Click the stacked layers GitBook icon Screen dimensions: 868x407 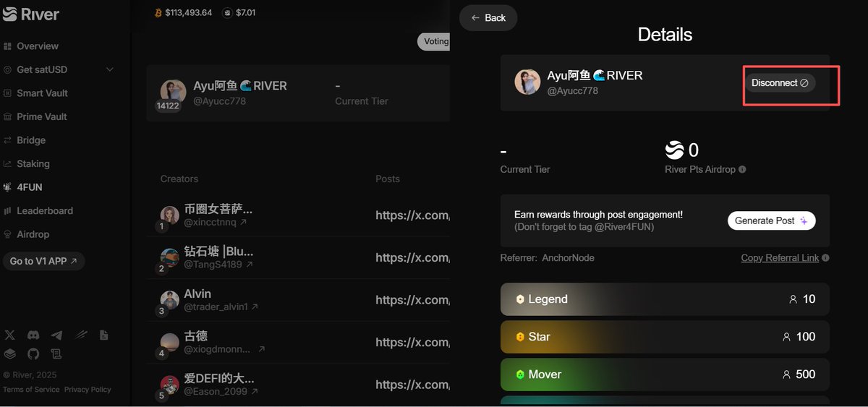[x=9, y=354]
